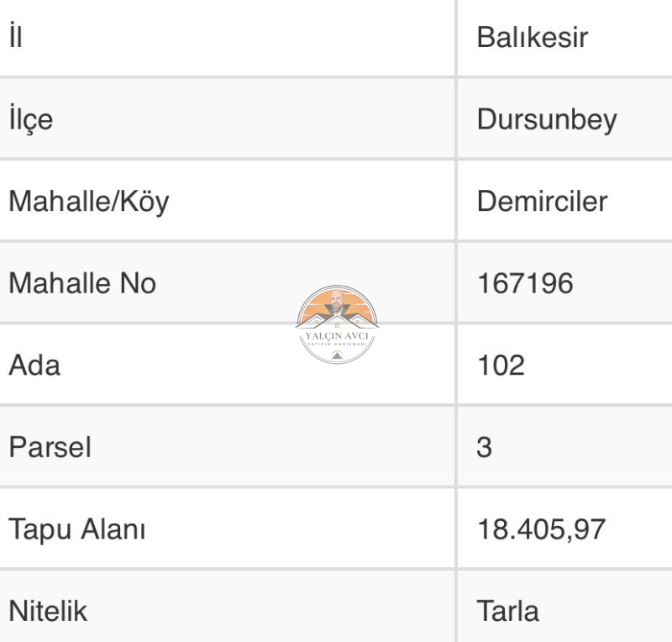Select the İlçe row label
This screenshot has width=672, height=642.
point(31,118)
